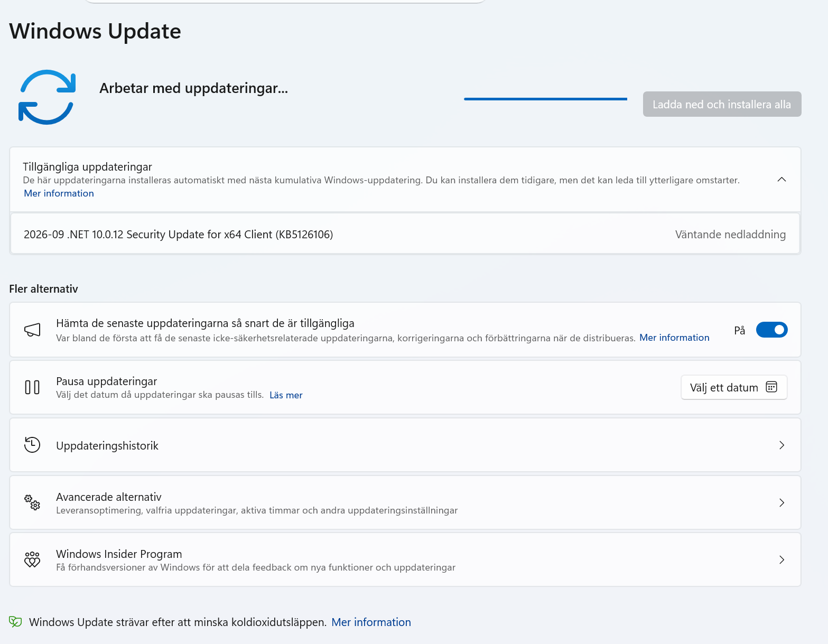Screen dimensions: 828x644
Task: Open Mer information link about carbon emissions
Action: [x=371, y=622]
